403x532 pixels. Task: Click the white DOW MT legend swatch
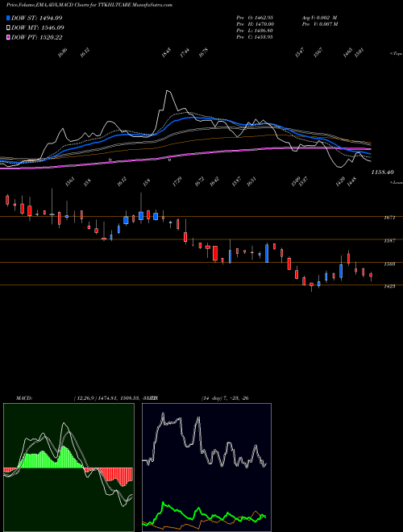[8, 27]
